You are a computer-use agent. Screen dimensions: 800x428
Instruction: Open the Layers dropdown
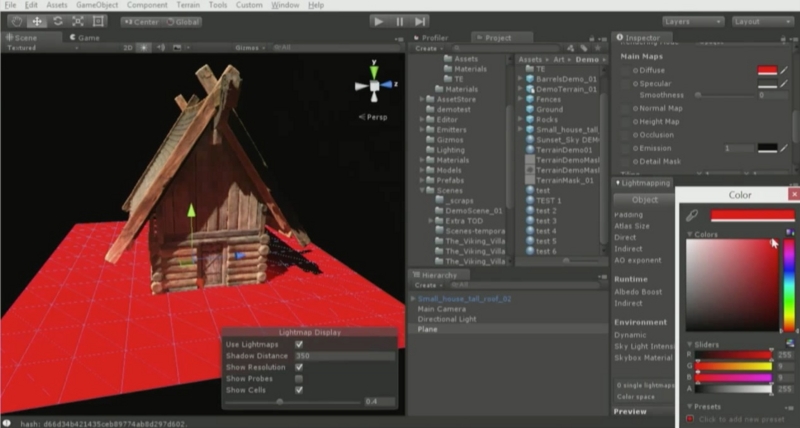(692, 21)
